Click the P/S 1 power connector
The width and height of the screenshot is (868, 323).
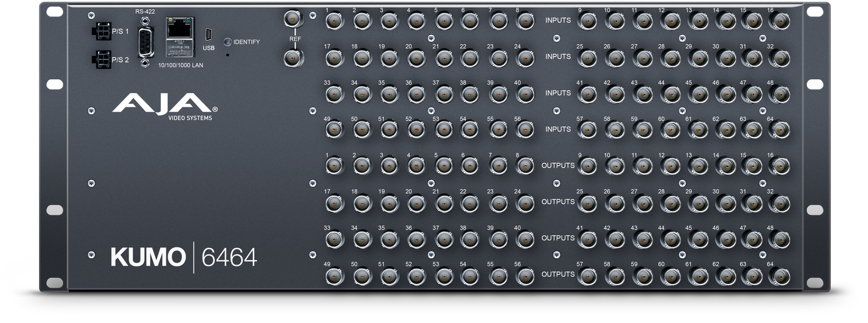[101, 31]
